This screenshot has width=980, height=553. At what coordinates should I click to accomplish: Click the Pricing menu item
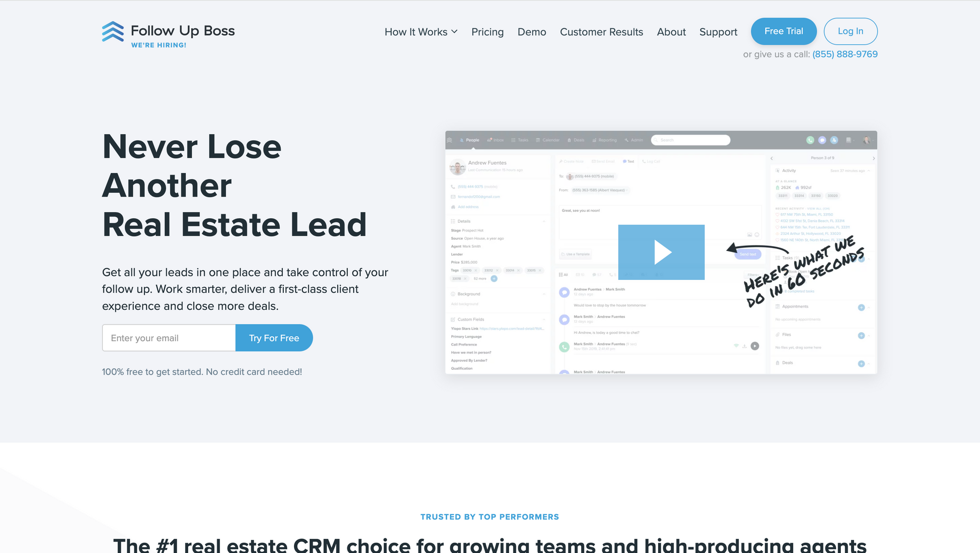[487, 31]
